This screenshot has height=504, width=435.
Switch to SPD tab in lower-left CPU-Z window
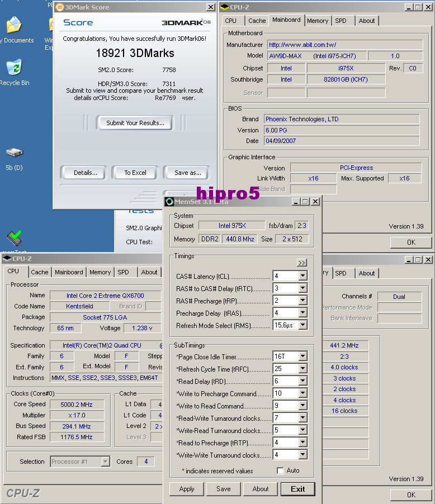125,272
